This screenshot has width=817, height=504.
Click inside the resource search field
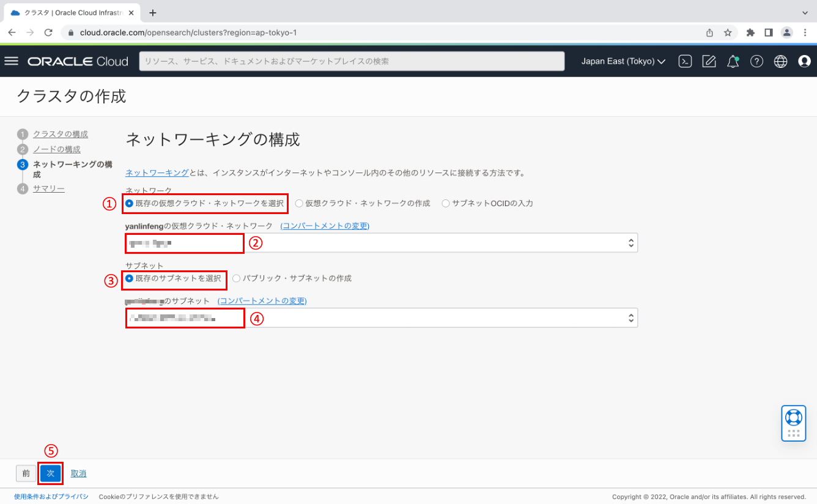352,61
